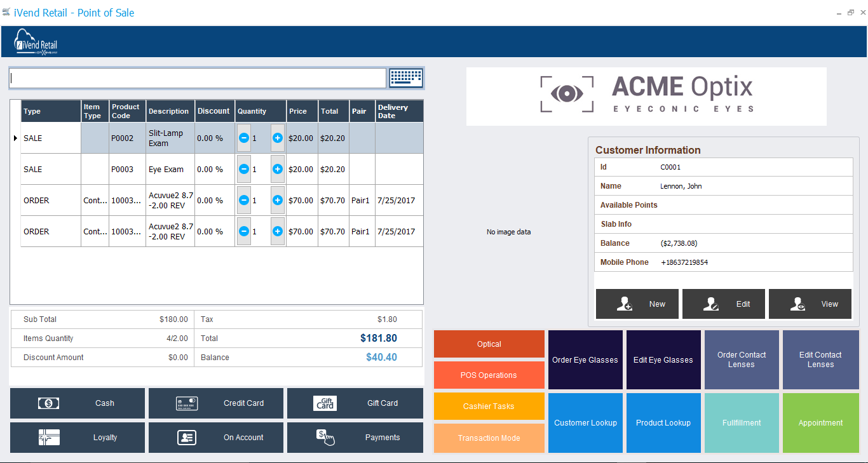Click Order Eye Glasses tile
Viewport: 868px width, 463px height.
pos(585,360)
